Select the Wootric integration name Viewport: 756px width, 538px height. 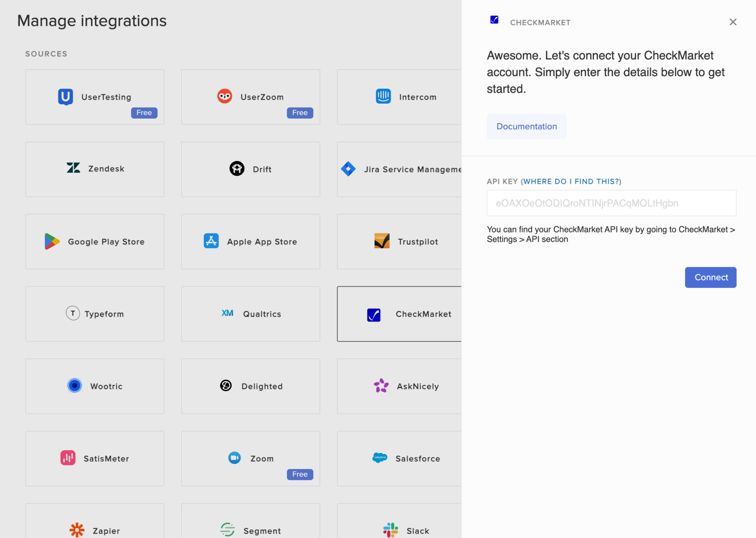point(106,386)
